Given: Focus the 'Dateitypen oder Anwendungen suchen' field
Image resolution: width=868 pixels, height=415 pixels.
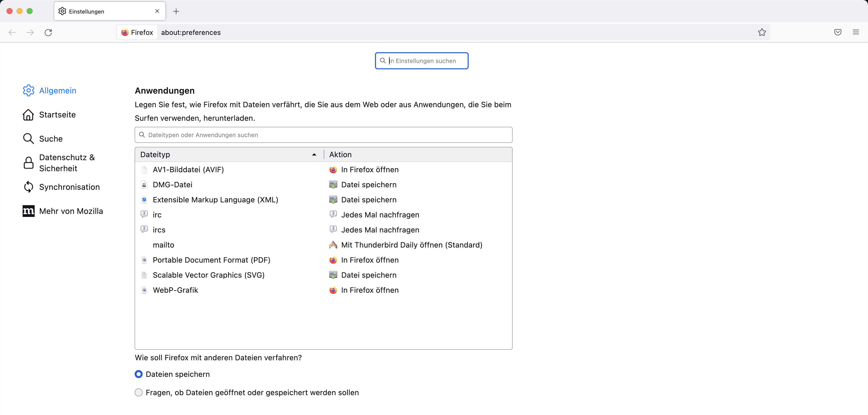Looking at the screenshot, I should coord(323,135).
